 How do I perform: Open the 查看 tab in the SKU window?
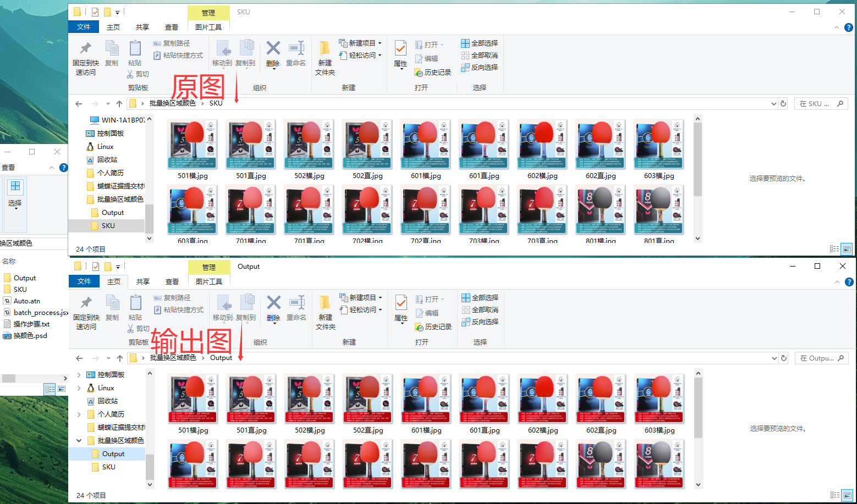coord(172,27)
